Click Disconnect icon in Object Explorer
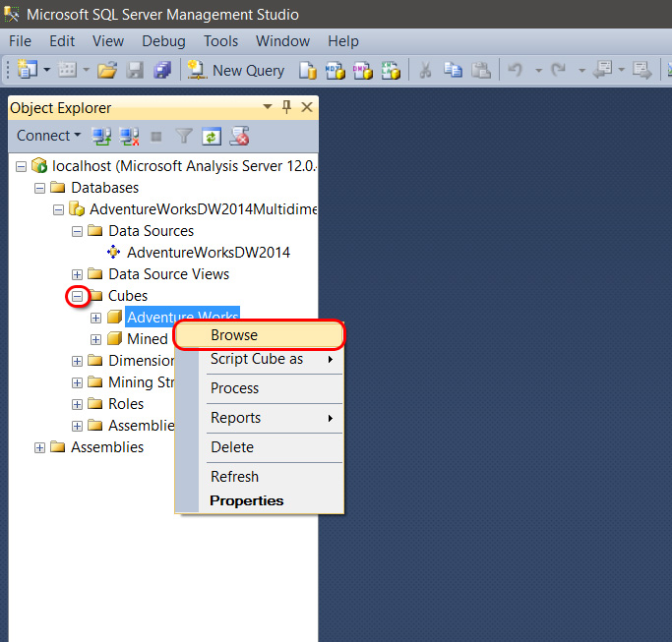672x642 pixels. pos(129,137)
